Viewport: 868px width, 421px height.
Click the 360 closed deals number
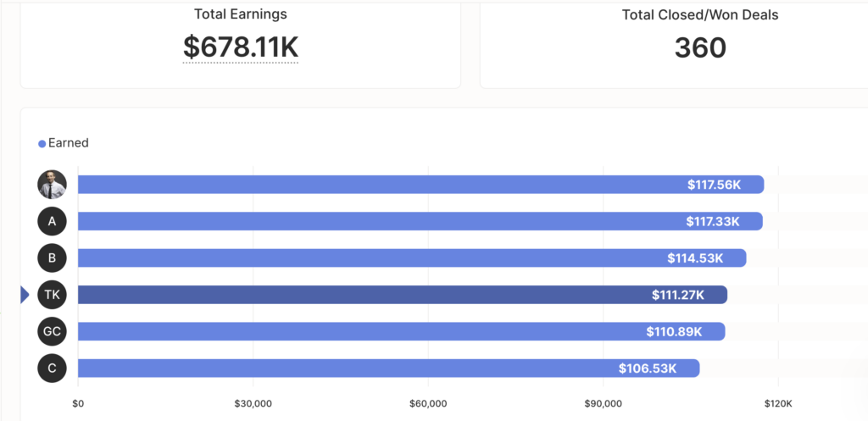tap(700, 48)
